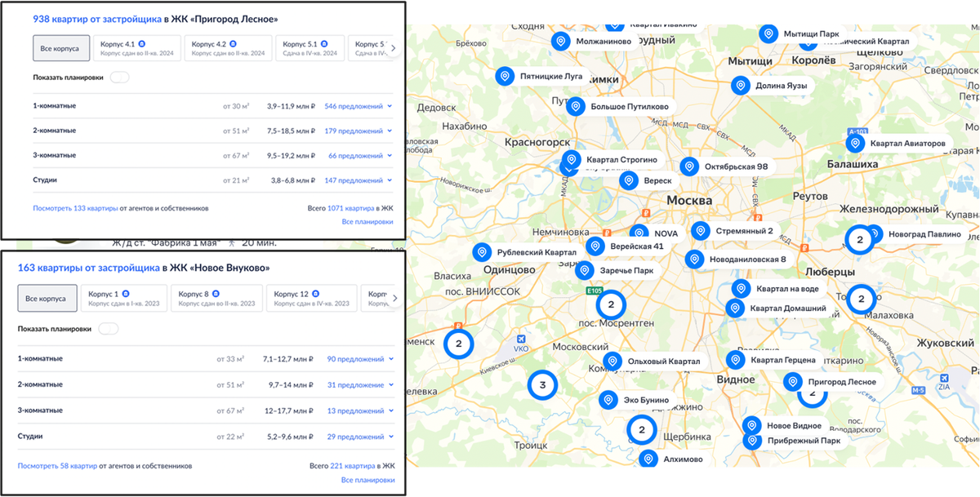The height and width of the screenshot is (497, 980).
Task: Switch to the Корпус 12 tab
Action: [x=311, y=299]
